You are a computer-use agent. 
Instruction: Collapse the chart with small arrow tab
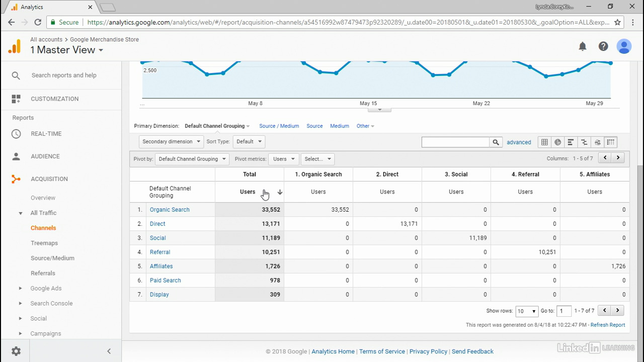380,110
